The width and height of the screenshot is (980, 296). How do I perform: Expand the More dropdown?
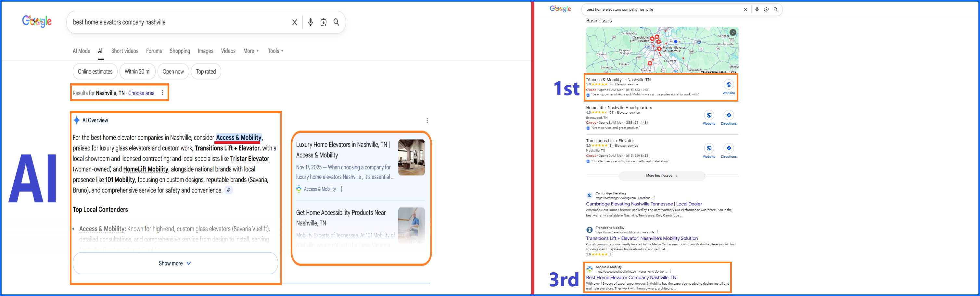[x=251, y=51]
